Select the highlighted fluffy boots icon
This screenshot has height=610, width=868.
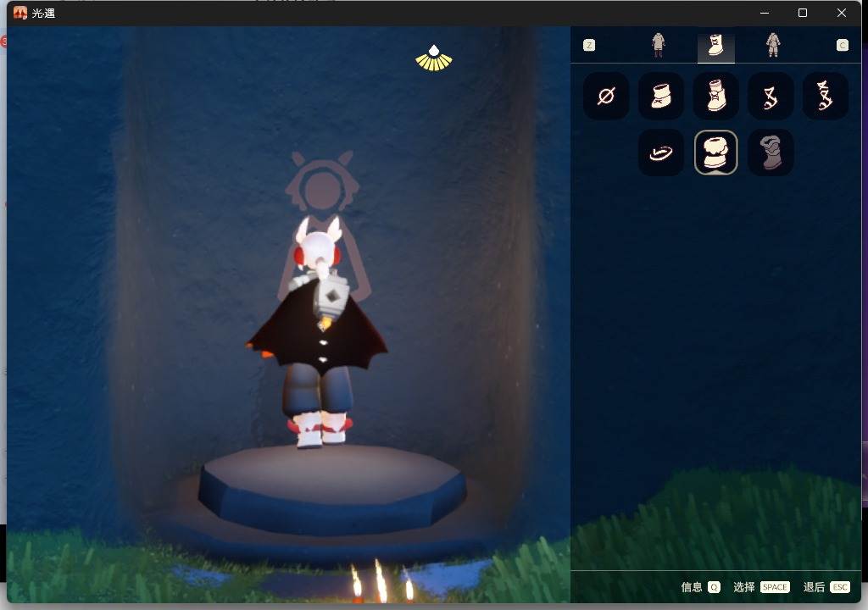tap(715, 152)
